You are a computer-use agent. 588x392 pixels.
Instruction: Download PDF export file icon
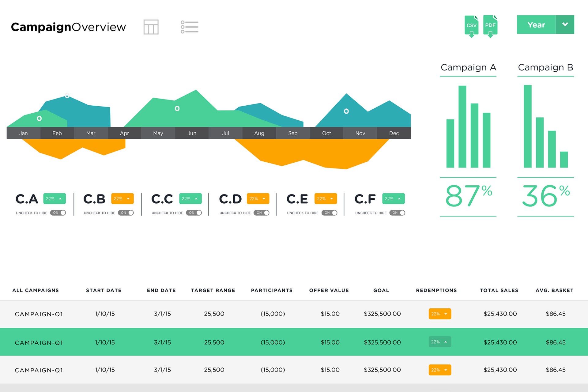490,26
